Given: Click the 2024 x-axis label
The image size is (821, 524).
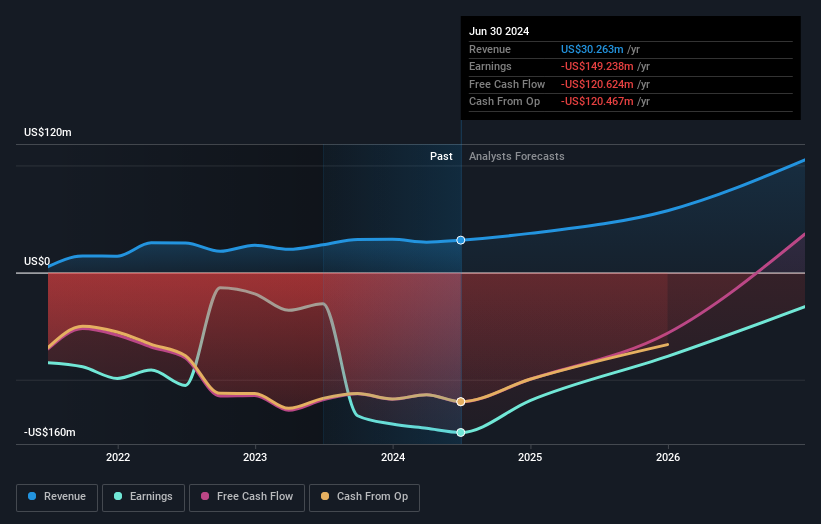Looking at the screenshot, I should tap(393, 458).
